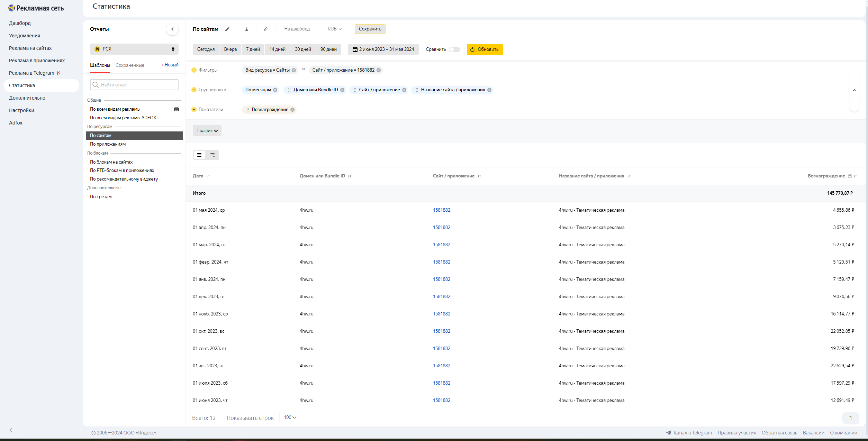This screenshot has height=441, width=868.
Task: Open Реклама на сайтах menu item
Action: click(30, 48)
